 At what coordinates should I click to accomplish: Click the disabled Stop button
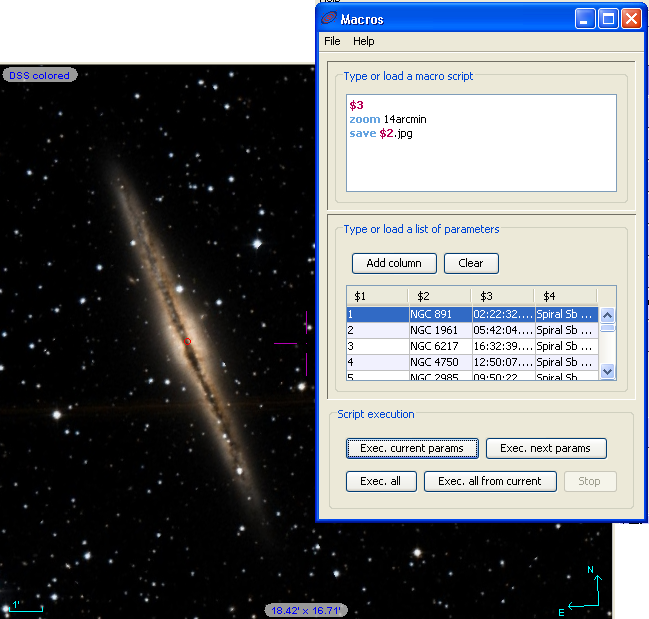click(589, 481)
